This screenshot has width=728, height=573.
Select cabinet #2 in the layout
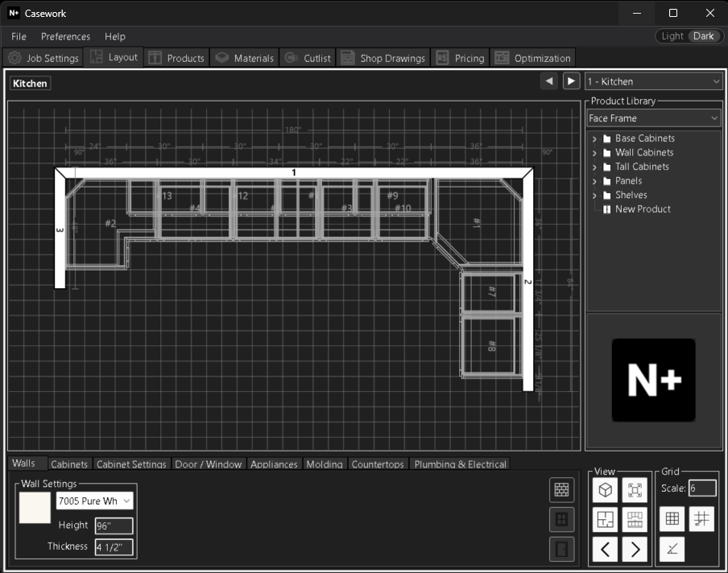click(110, 223)
